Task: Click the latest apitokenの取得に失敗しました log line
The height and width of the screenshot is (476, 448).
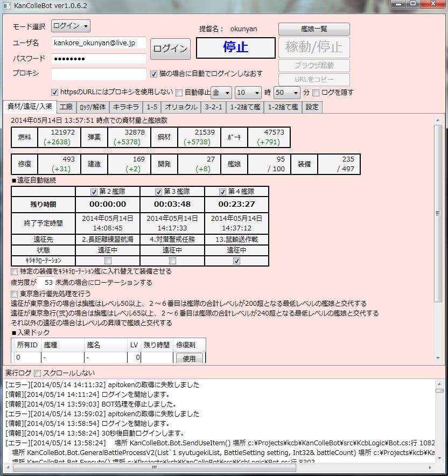Action: (x=102, y=385)
